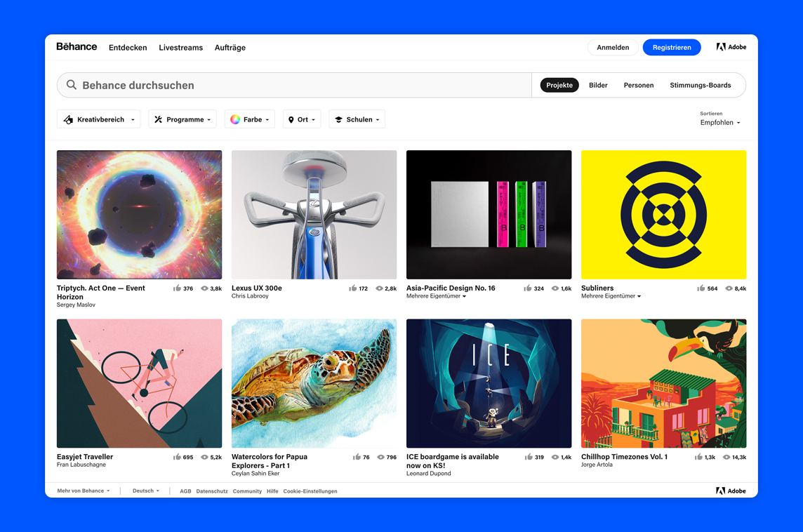Click views eye icon for Triptych project
The width and height of the screenshot is (803, 532).
[204, 288]
